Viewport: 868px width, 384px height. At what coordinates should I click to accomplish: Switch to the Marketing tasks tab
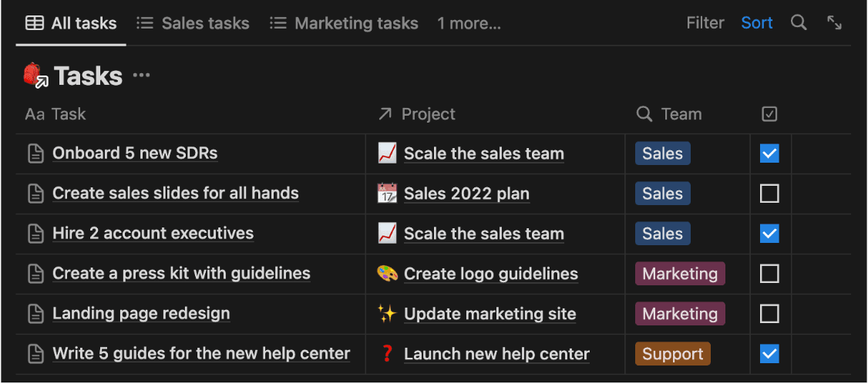pos(344,24)
